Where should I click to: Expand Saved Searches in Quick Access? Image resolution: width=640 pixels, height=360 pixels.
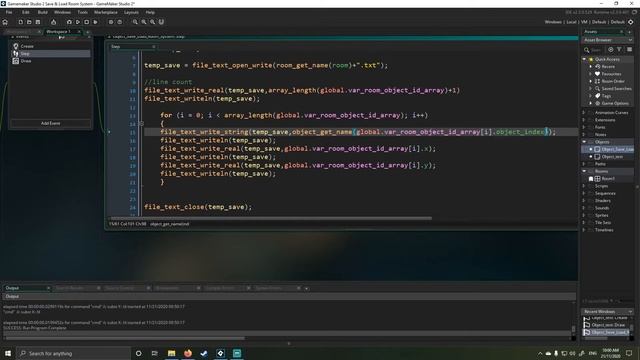pyautogui.click(x=591, y=89)
